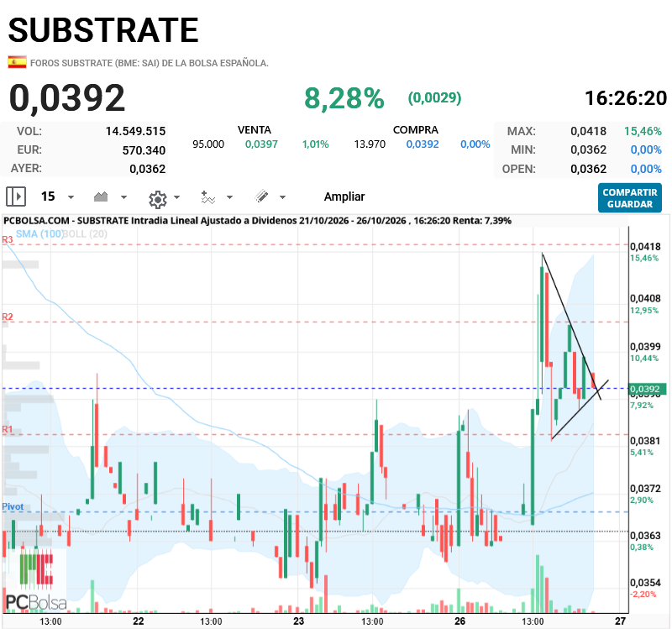Click the MIN value 0,0362
This screenshot has height=629, width=672.
tap(589, 150)
